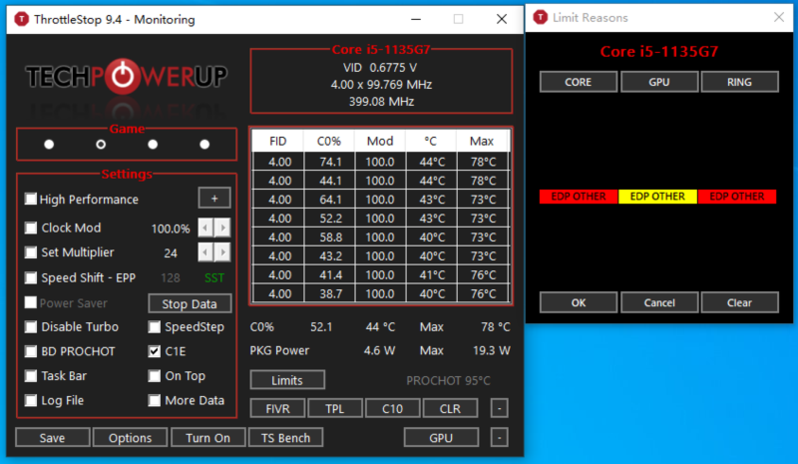This screenshot has width=798, height=464.
Task: Click the SST label in settings
Action: (x=214, y=278)
